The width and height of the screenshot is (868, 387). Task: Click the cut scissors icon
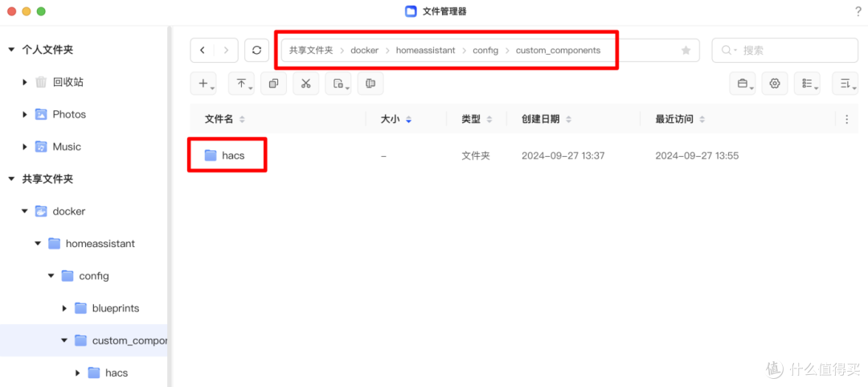pos(306,84)
